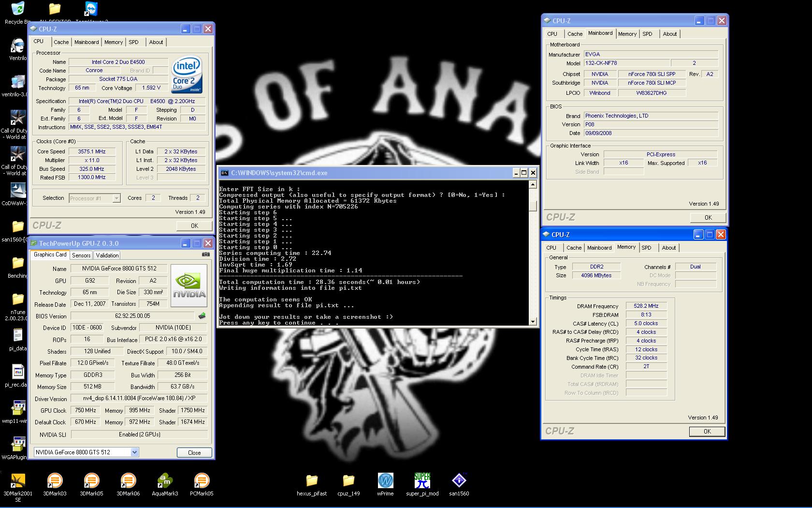Click the DRAM Frequency 528.2 MHz value

[646, 306]
